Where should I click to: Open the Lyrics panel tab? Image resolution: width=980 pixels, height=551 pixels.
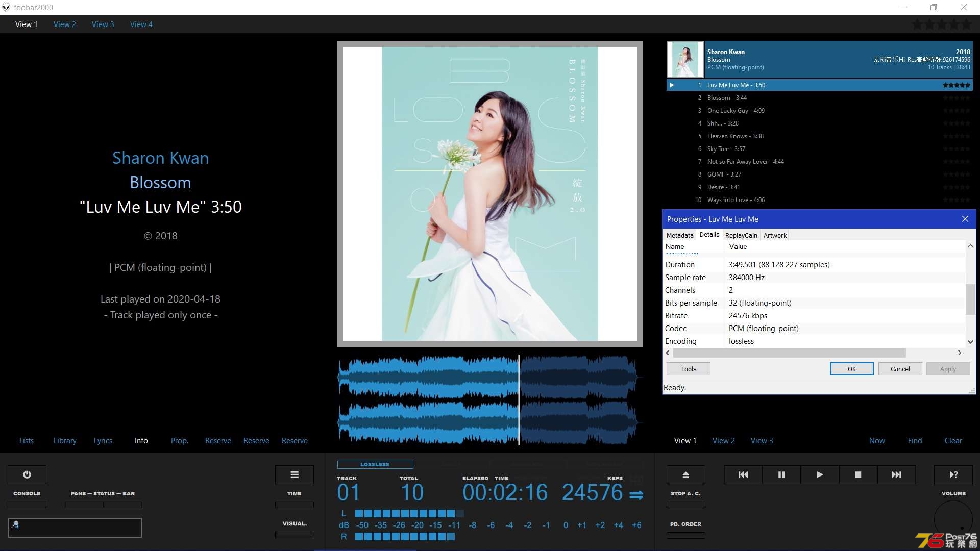(x=103, y=440)
